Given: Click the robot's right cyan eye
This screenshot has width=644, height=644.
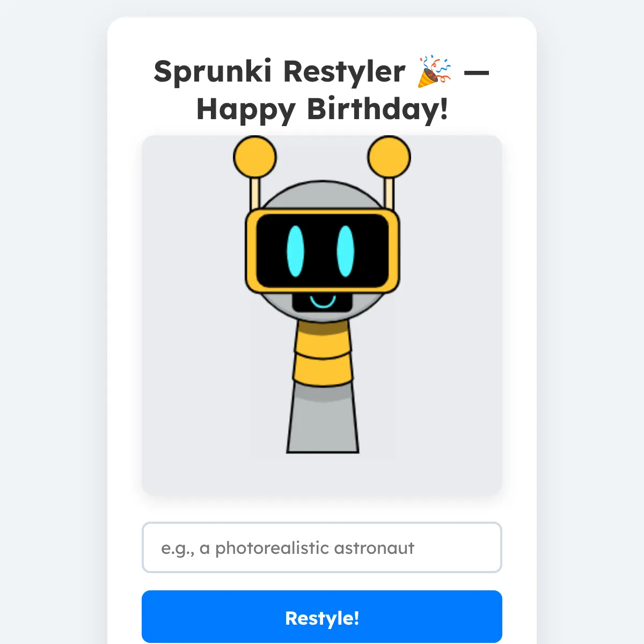Looking at the screenshot, I should coord(345,251).
